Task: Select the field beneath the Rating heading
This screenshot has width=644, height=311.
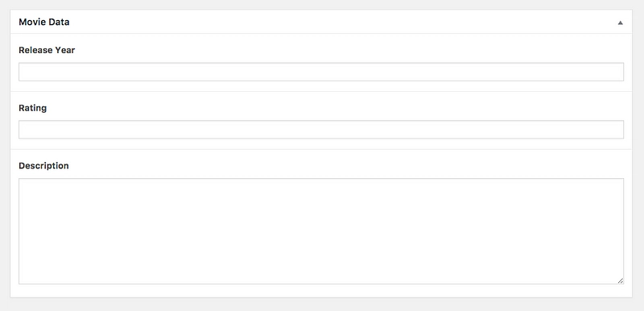Action: coord(321,130)
